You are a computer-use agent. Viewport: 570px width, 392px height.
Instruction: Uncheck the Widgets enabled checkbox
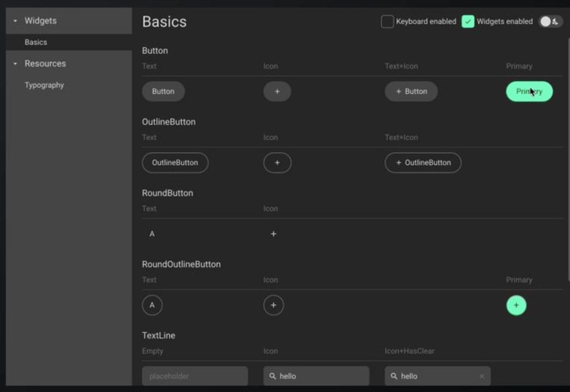click(468, 22)
